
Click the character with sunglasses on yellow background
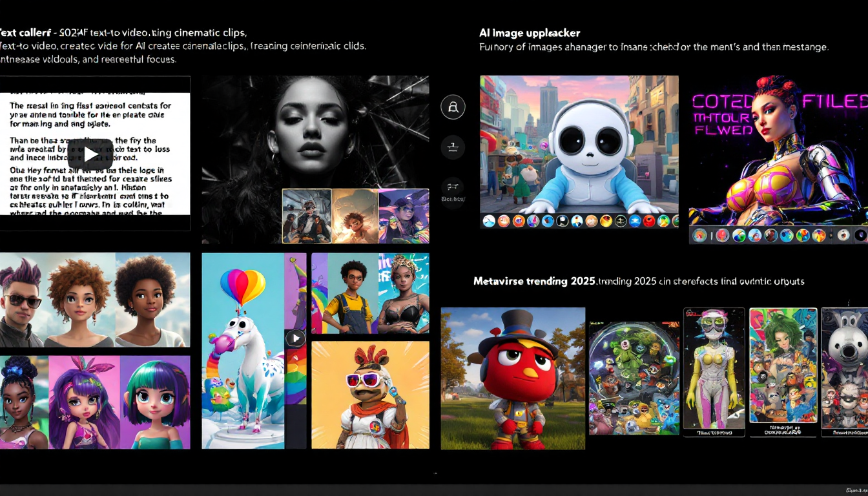coord(370,395)
